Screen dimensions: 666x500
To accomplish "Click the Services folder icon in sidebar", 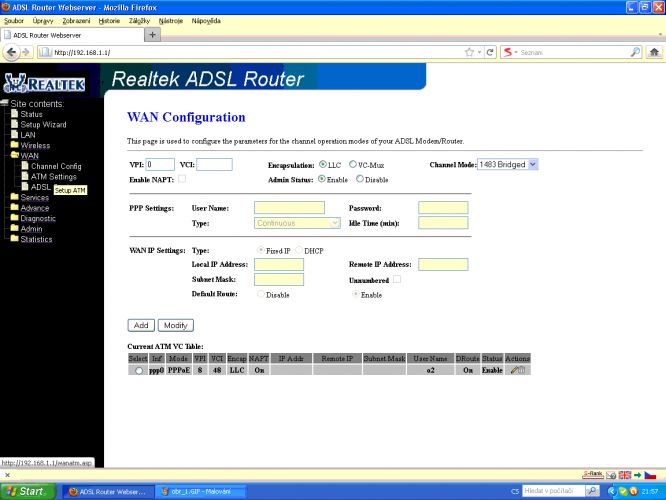I will click(14, 197).
